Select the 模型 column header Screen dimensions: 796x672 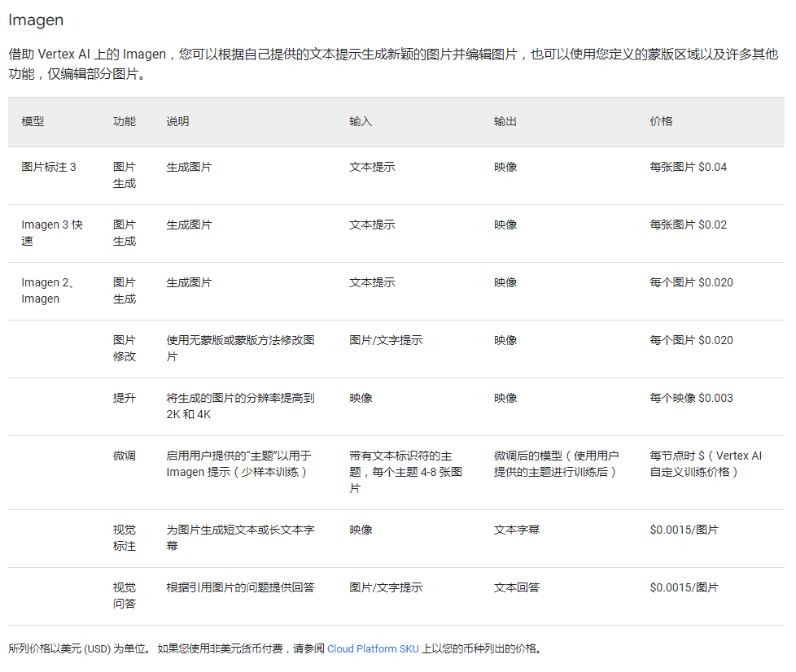coord(33,121)
